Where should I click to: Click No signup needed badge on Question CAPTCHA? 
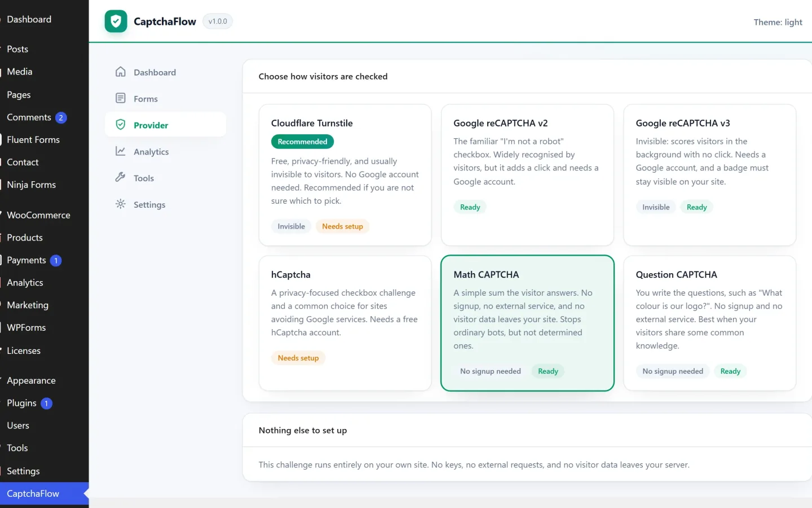[x=673, y=371]
